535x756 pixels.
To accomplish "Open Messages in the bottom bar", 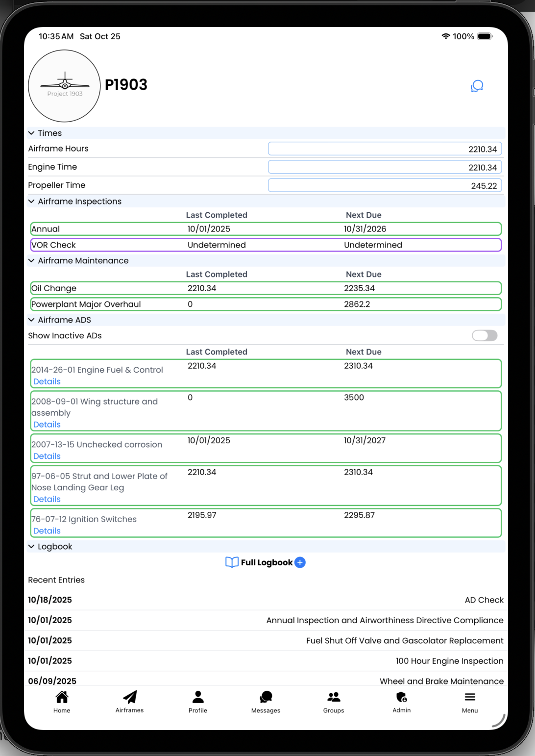I will 266,702.
